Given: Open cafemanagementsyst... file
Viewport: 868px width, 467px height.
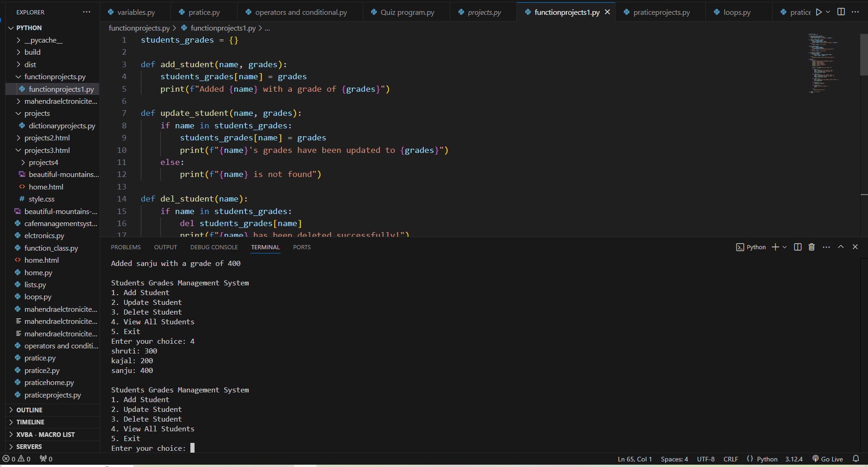Looking at the screenshot, I should click(x=52, y=224).
